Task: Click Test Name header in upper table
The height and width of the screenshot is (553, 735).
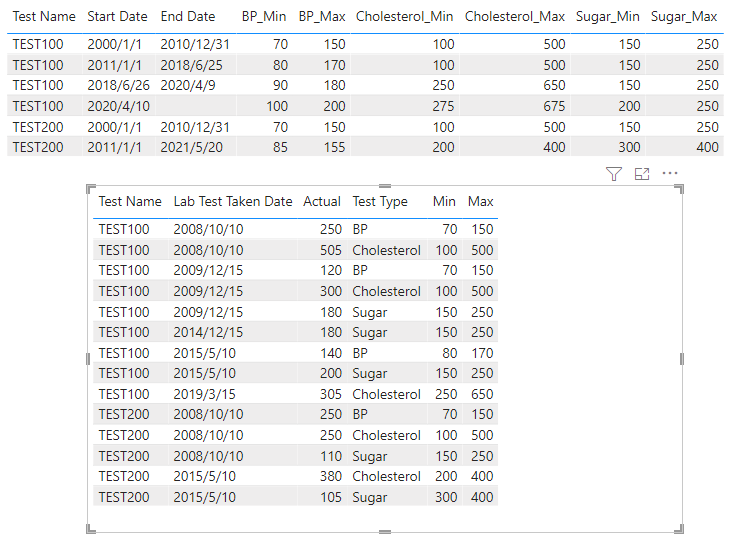Action: pyautogui.click(x=44, y=16)
